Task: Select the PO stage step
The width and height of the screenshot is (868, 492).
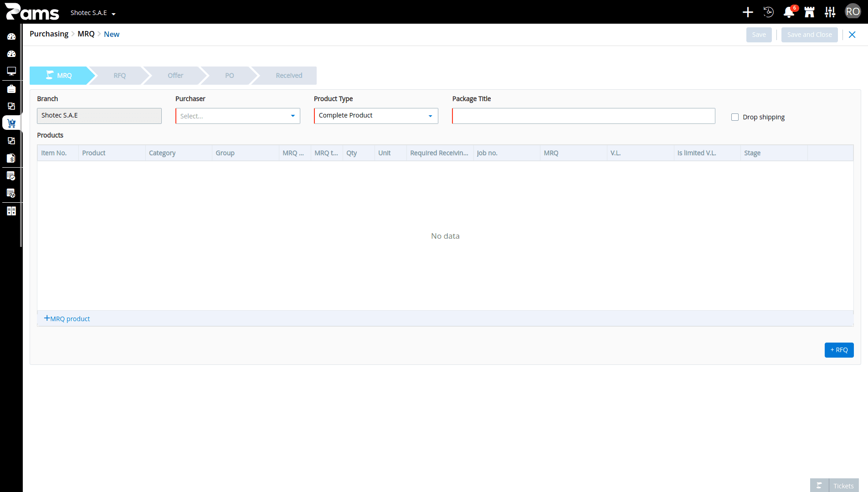Action: (x=229, y=76)
